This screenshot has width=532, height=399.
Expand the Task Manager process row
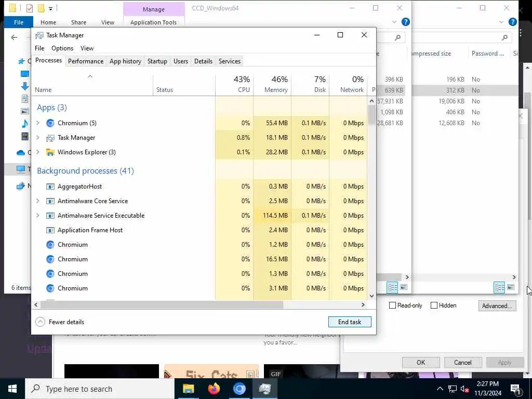(38, 137)
